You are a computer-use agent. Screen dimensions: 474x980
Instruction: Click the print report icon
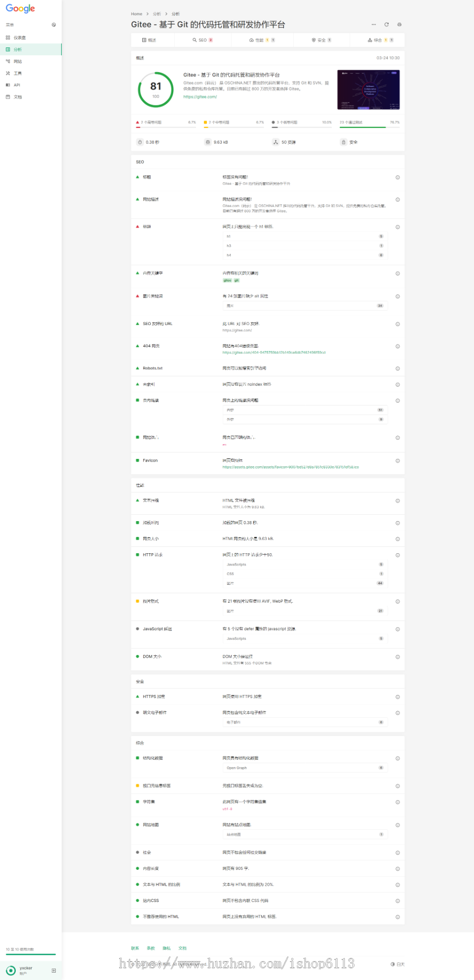coord(399,24)
